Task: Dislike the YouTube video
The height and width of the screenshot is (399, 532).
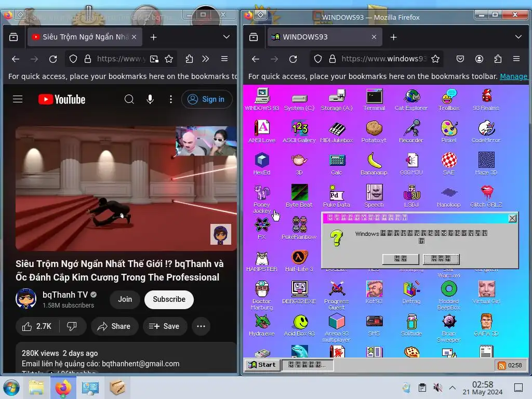Action: click(x=72, y=326)
